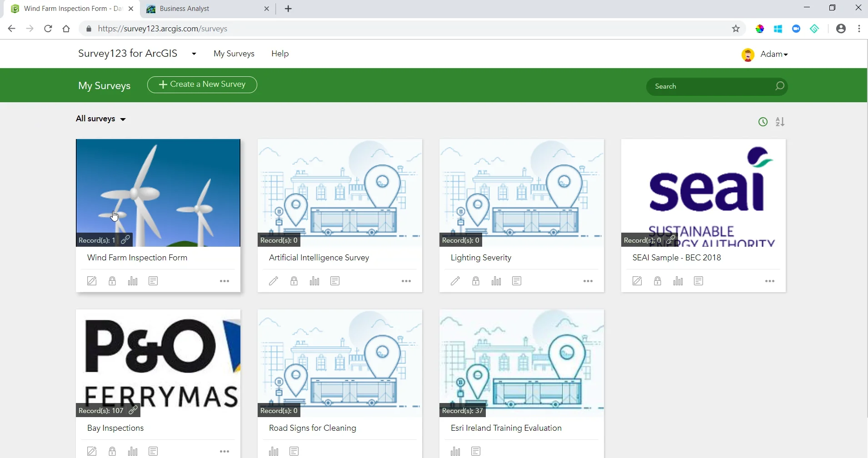Open data icon for Road Signs for Cleaning
The height and width of the screenshot is (458, 868).
pyautogui.click(x=294, y=451)
